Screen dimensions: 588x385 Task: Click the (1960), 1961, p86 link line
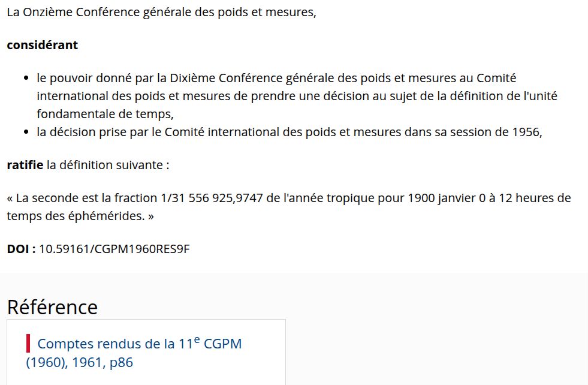80,362
